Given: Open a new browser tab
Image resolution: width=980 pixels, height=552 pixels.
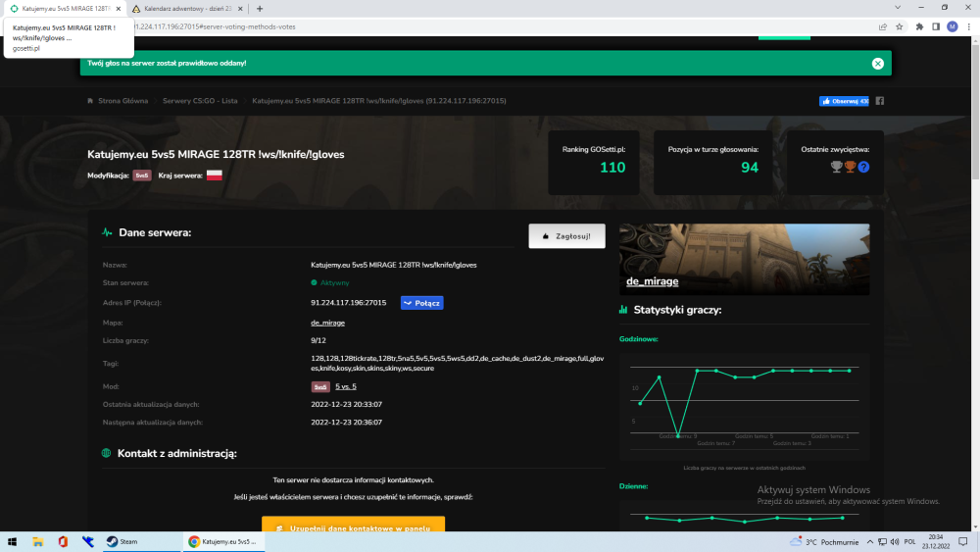Looking at the screenshot, I should click(x=260, y=9).
